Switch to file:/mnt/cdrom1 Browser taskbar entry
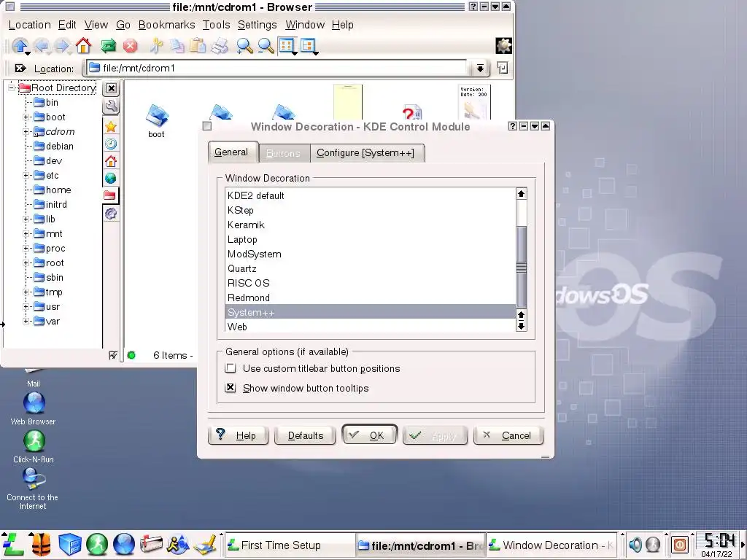The image size is (747, 560). [421, 545]
